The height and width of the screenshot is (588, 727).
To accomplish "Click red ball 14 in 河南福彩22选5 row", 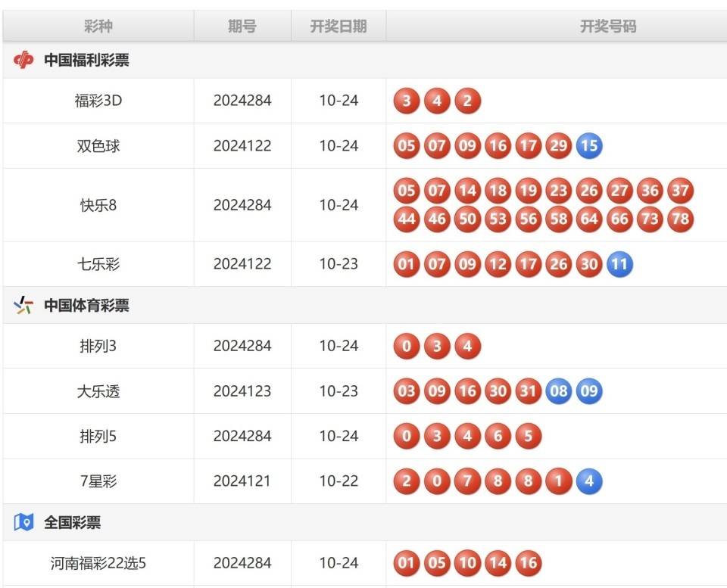I will coord(498,563).
